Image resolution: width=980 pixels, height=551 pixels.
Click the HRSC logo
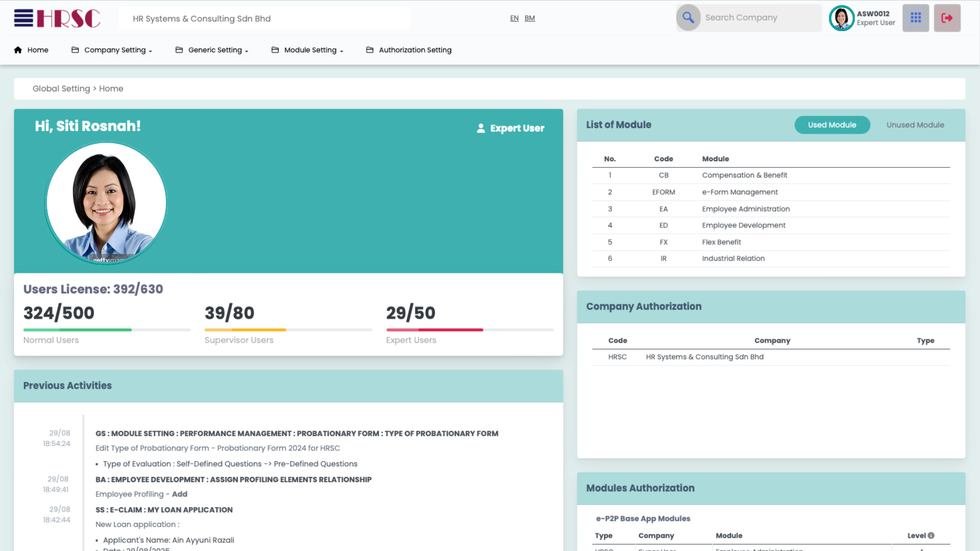coord(68,18)
